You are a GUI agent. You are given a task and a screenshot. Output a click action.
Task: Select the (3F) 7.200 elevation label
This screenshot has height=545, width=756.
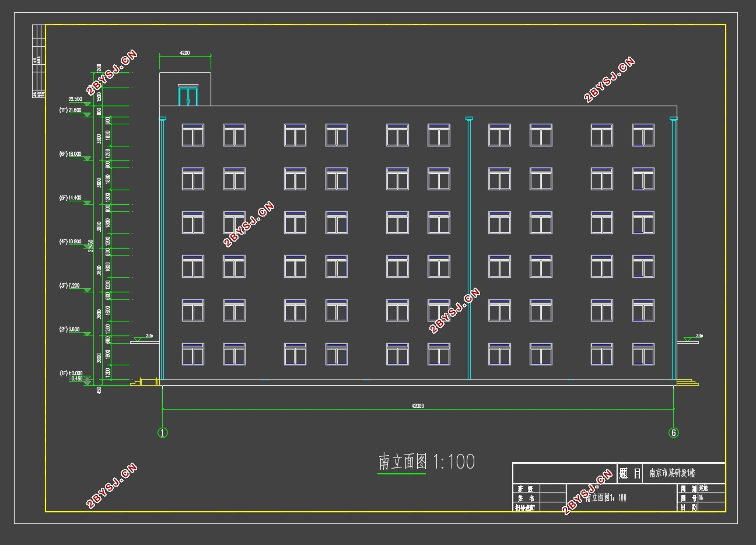tap(70, 285)
